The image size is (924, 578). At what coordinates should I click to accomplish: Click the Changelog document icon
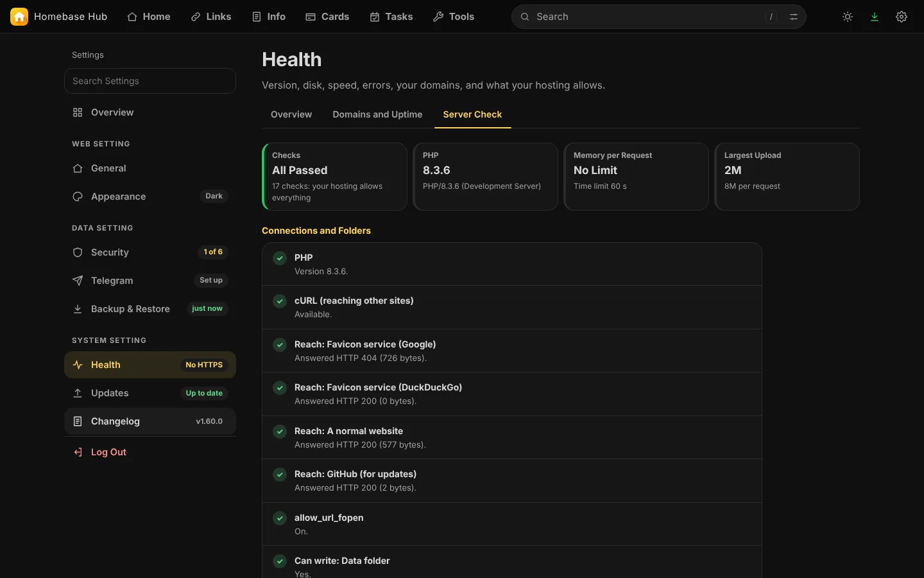(78, 421)
